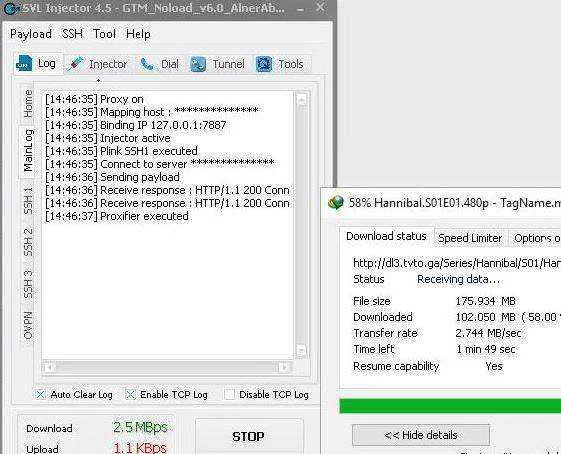561x454 pixels.
Task: Minimize the SVL Injector window
Action: (301, 9)
